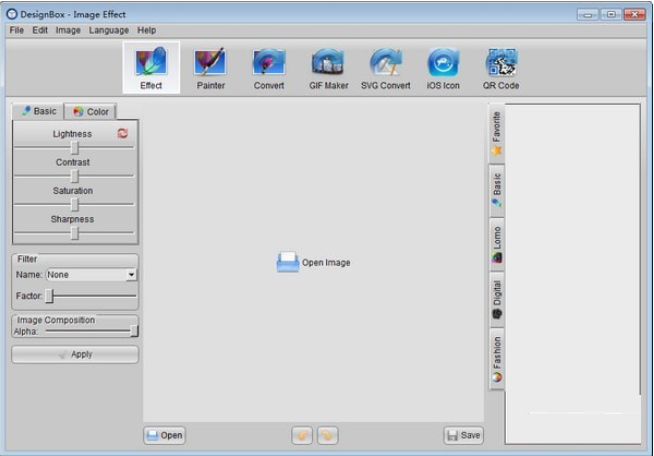Open the vertical Basic effects side tab
The image size is (654, 456).
(x=496, y=191)
